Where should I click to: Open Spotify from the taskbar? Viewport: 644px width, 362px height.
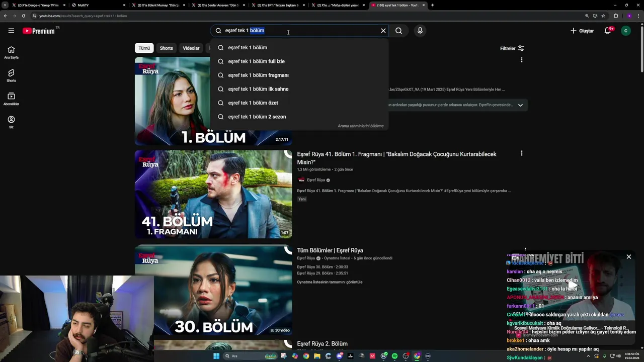coord(394,356)
